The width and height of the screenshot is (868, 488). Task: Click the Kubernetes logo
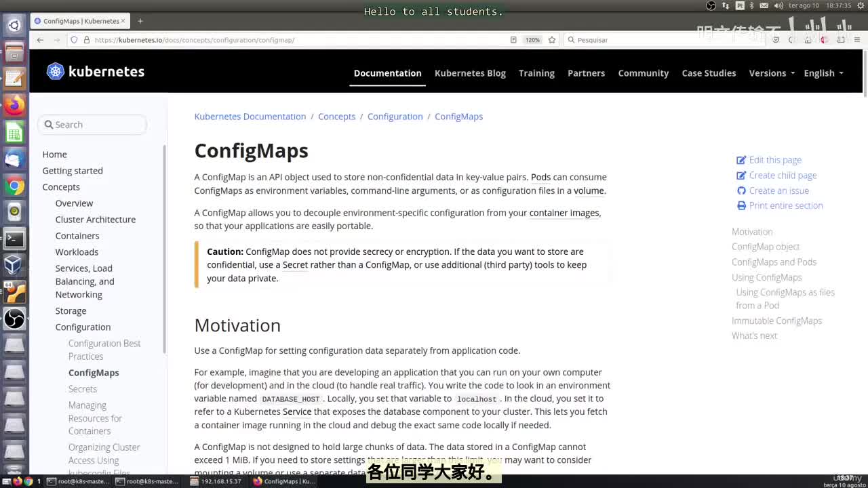(96, 71)
